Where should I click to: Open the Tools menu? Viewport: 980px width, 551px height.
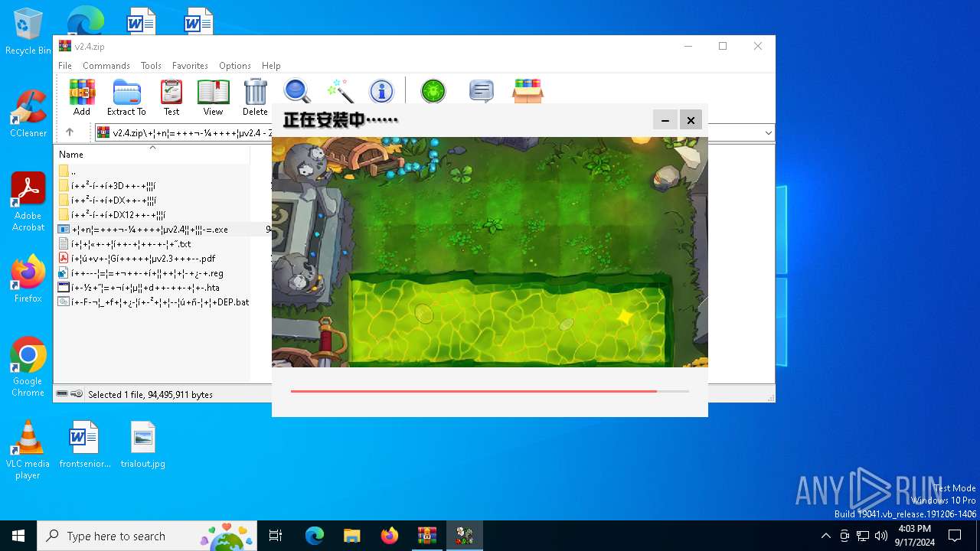click(x=151, y=66)
